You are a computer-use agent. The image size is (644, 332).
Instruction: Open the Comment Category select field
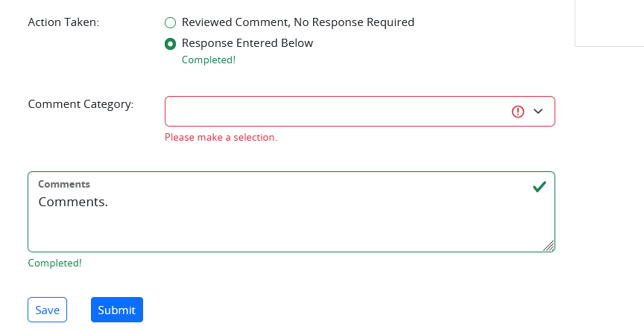tap(360, 111)
